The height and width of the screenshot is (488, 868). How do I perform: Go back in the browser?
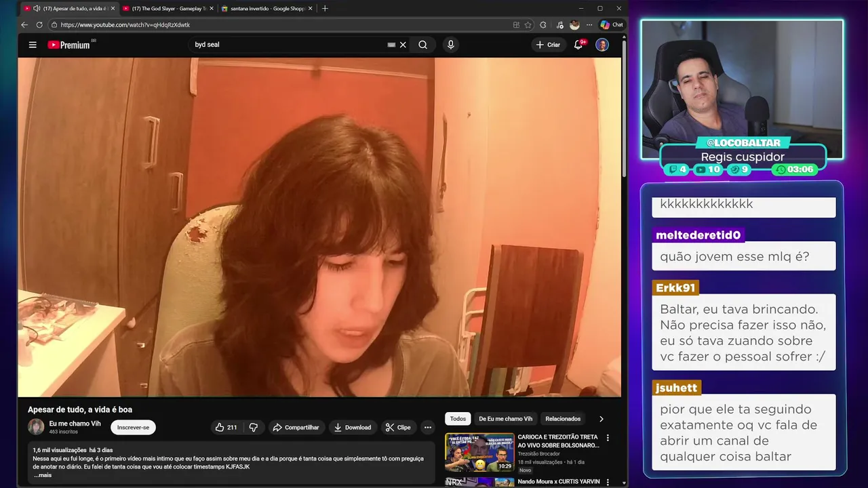pos(24,24)
